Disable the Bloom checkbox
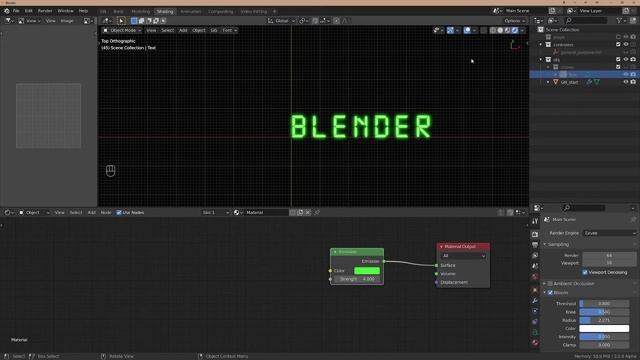Viewport: 640px width, 360px height. pos(550,293)
